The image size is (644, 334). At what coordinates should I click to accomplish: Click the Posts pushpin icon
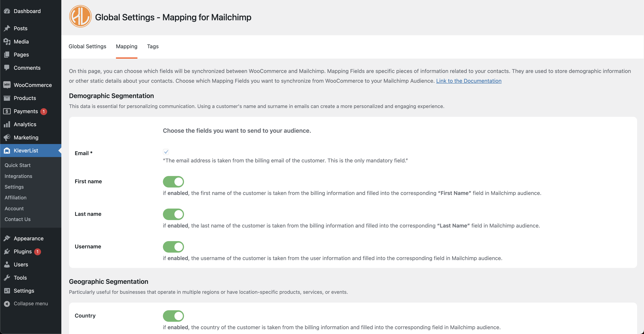(7, 28)
